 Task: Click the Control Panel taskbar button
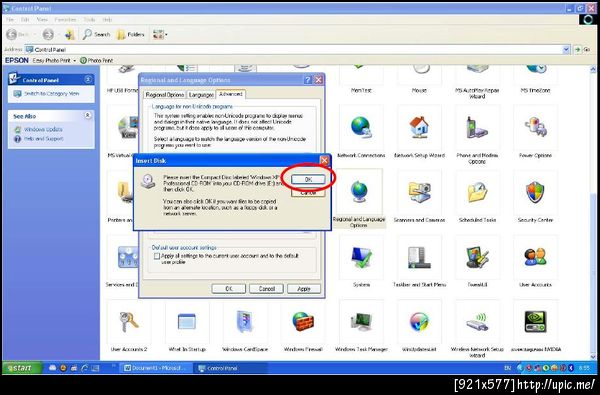click(x=230, y=368)
